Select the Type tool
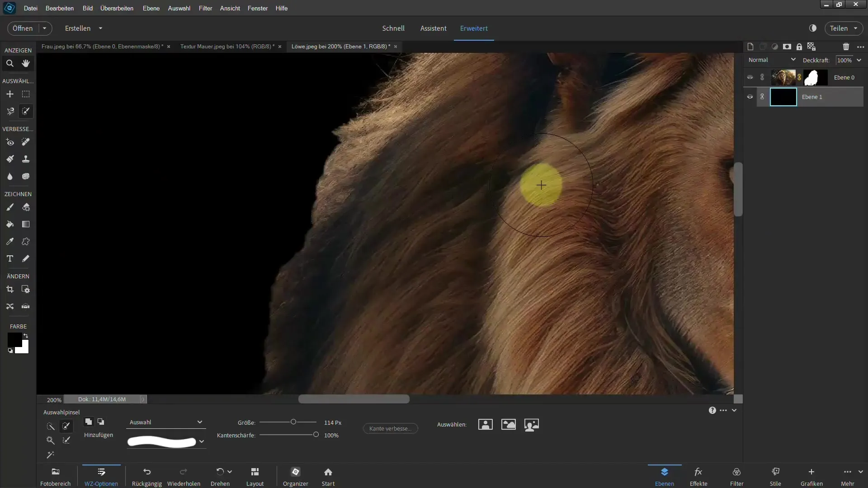Screen dimensions: 868x488 click(x=9, y=258)
